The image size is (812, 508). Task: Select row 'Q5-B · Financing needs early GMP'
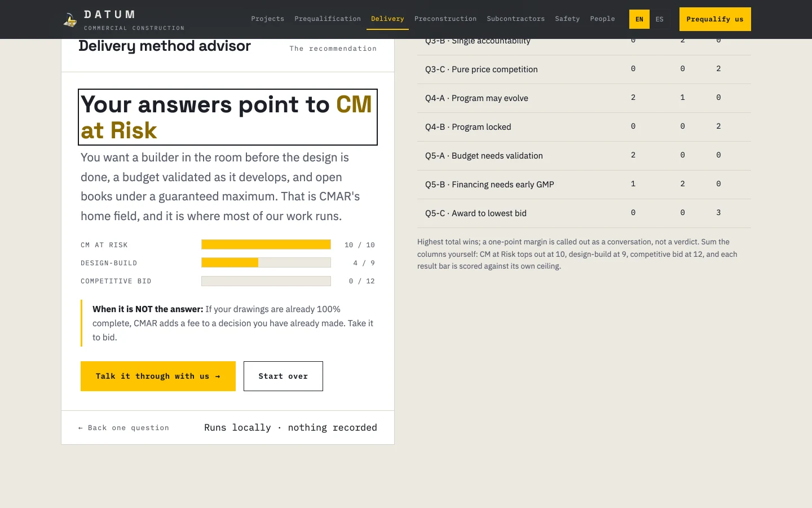coord(584,185)
